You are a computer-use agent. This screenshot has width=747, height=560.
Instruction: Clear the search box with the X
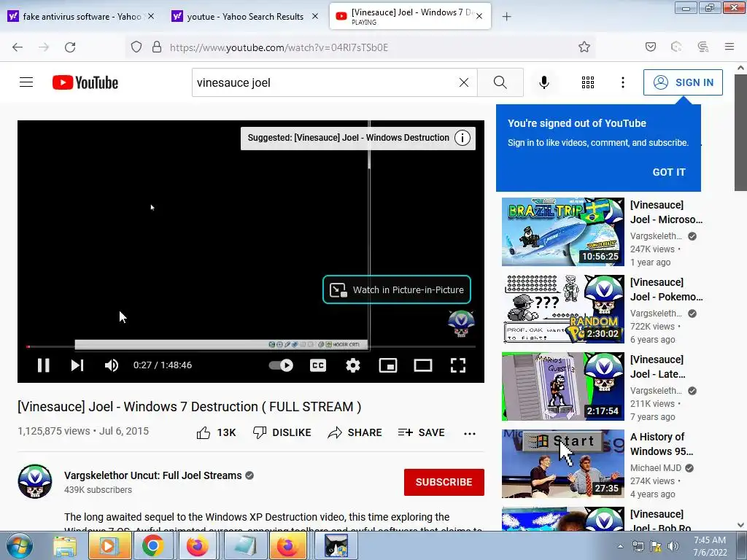[x=463, y=82]
